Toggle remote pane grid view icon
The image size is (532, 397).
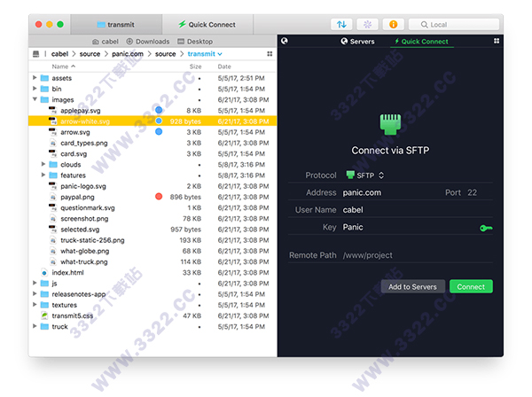click(x=497, y=41)
